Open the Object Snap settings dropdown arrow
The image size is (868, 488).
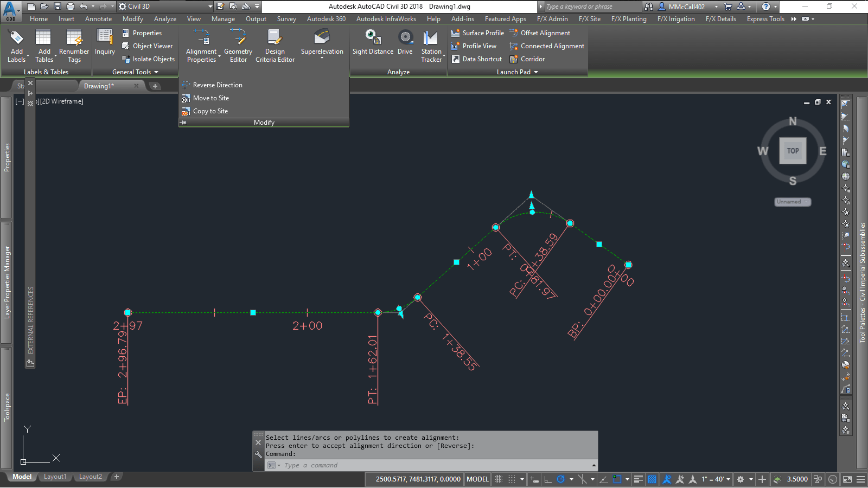(x=627, y=479)
